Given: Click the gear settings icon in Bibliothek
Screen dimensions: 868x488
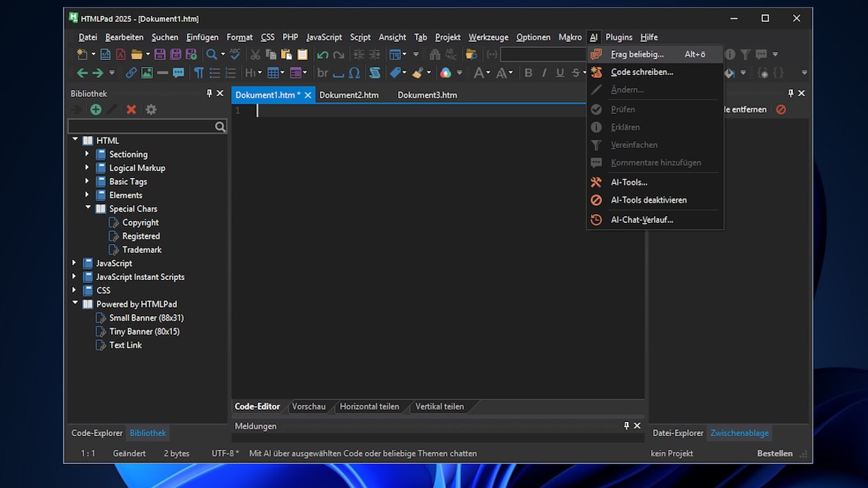Looking at the screenshot, I should point(151,110).
